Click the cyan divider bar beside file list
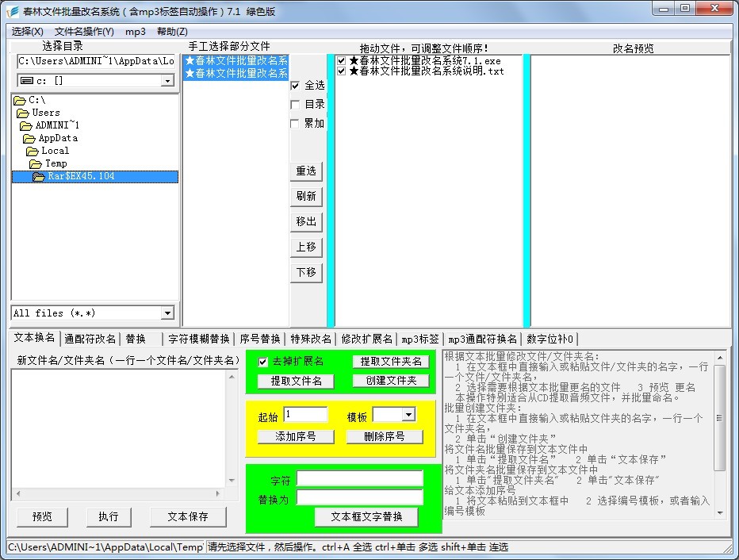Image resolution: width=739 pixels, height=560 pixels. [331, 190]
